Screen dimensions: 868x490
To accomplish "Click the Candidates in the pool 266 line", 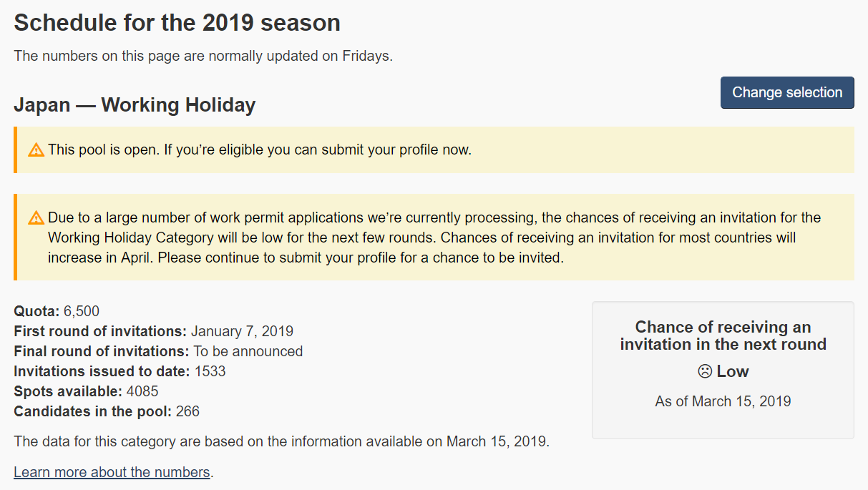I will click(x=107, y=411).
